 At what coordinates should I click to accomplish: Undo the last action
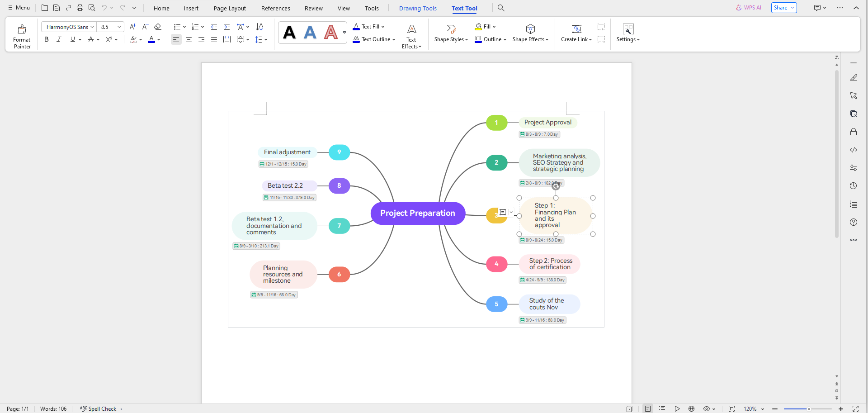104,8
